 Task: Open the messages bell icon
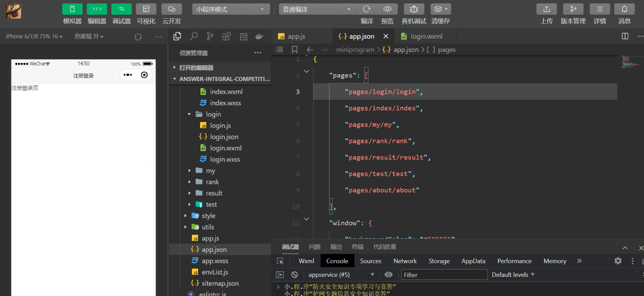pyautogui.click(x=624, y=9)
